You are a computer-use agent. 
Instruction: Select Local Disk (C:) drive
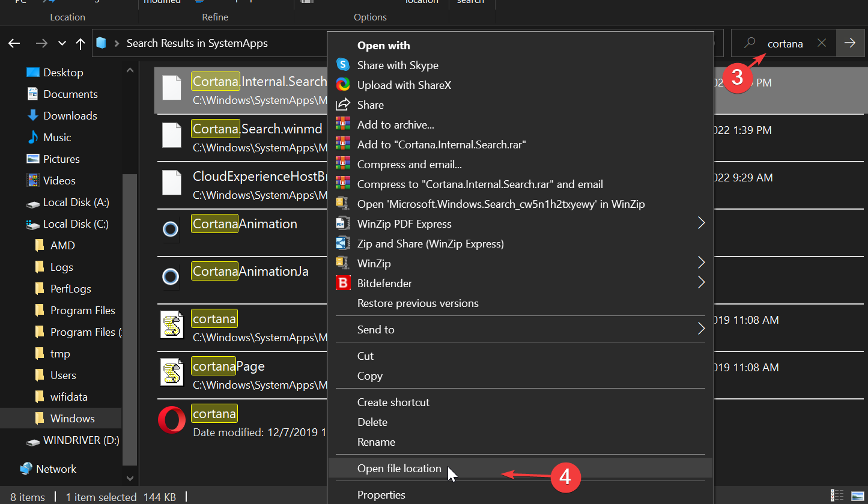tap(76, 223)
